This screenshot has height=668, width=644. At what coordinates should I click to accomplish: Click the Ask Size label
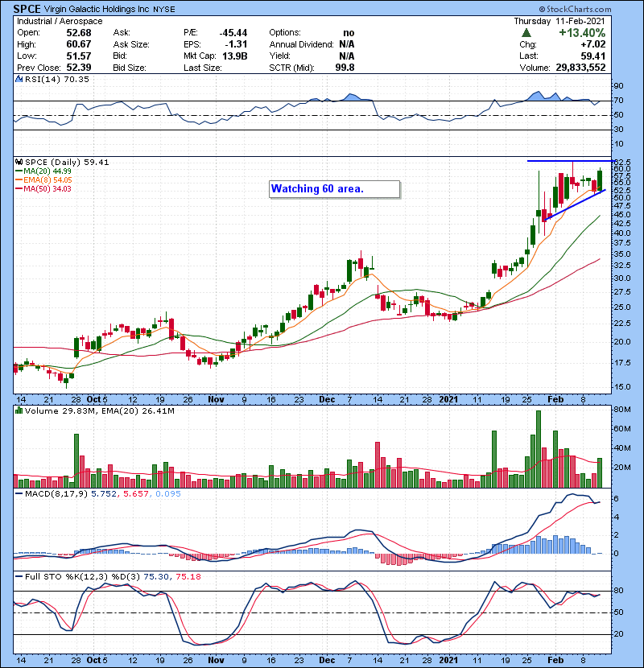pos(131,44)
